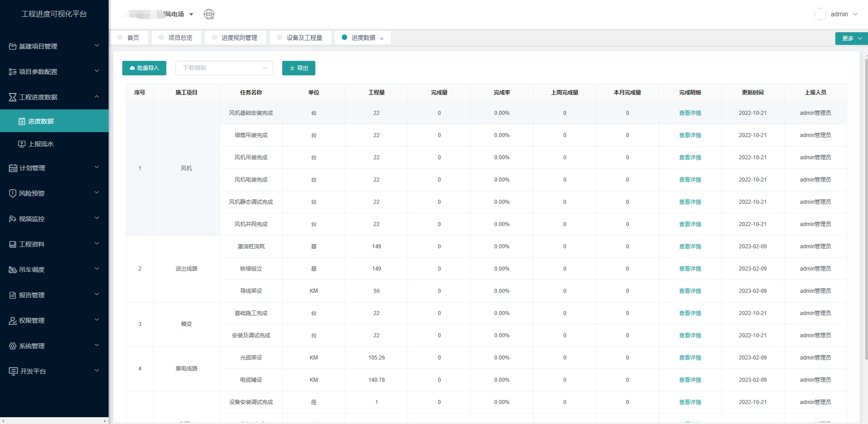868x424 pixels.
Task: Click the 风机静态调试完成 task cell
Action: click(x=251, y=202)
